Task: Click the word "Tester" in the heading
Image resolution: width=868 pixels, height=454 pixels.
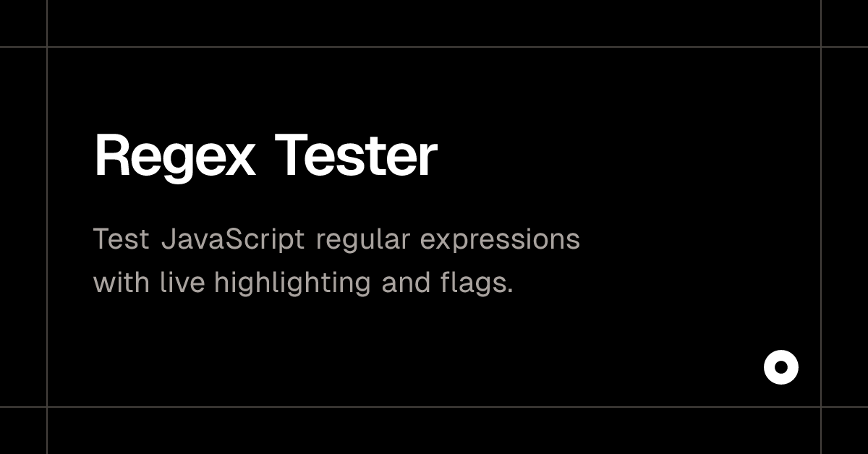Action: point(355,156)
